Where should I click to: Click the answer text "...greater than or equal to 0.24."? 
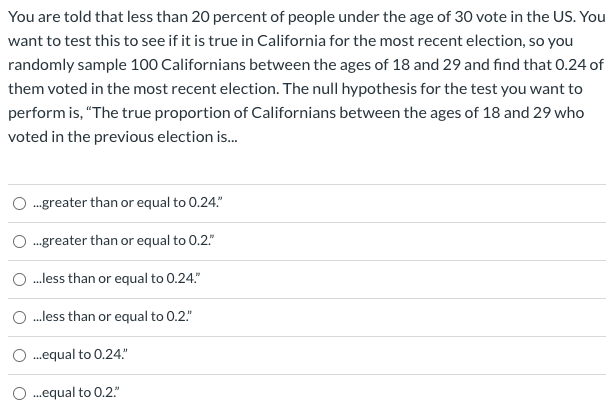[x=128, y=203]
